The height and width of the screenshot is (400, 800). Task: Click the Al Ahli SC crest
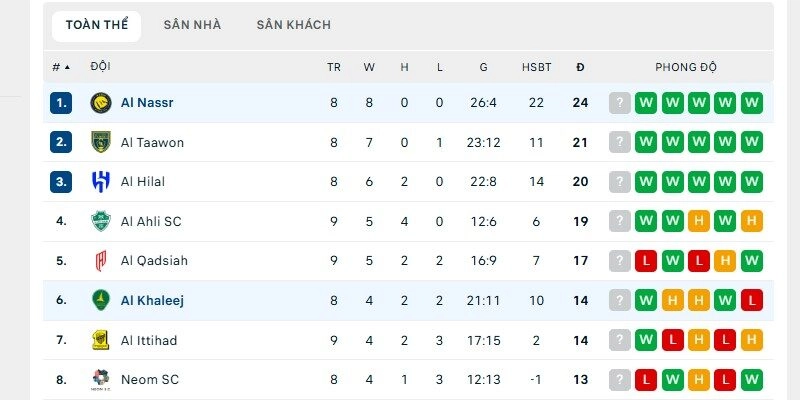(100, 221)
